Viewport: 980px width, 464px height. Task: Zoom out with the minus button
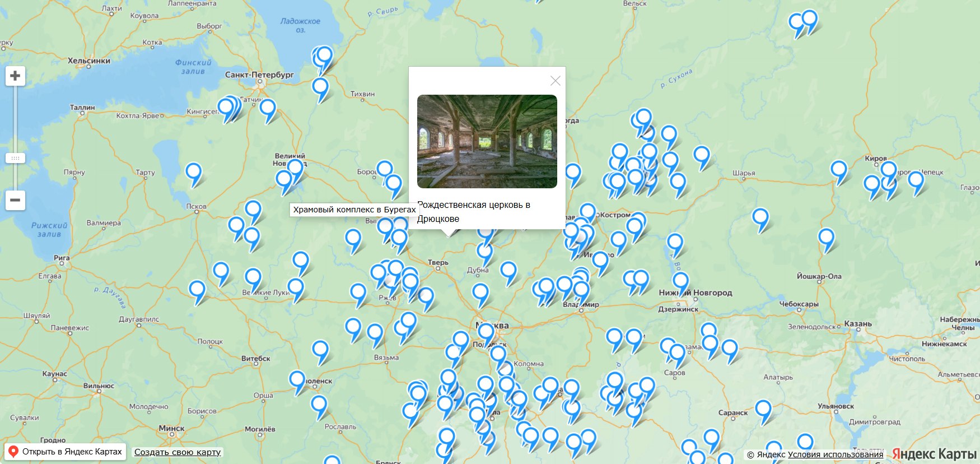point(15,200)
